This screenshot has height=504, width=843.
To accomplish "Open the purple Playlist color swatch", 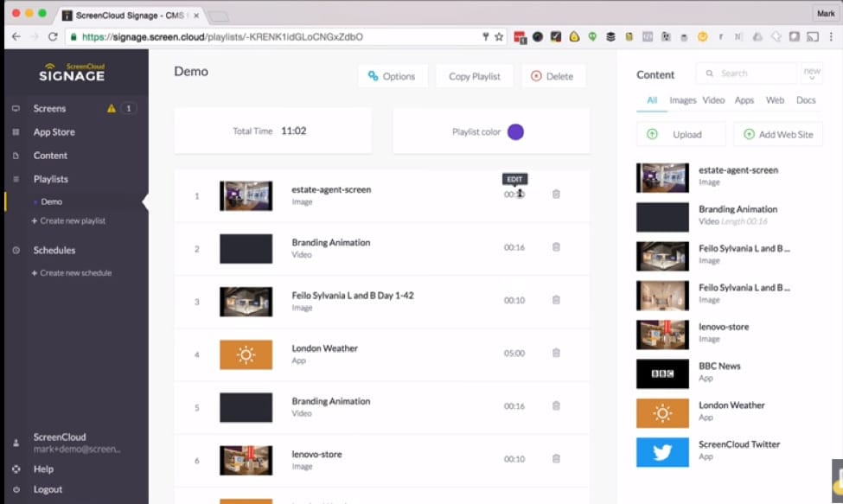I will coord(515,131).
